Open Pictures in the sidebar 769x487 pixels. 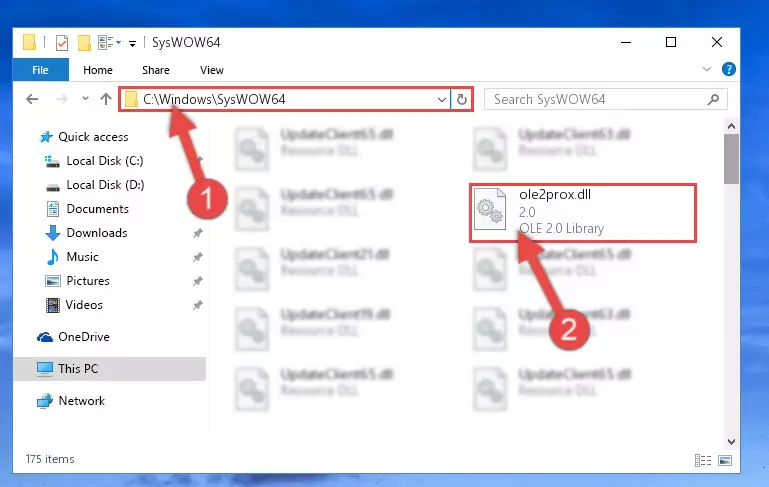point(88,281)
